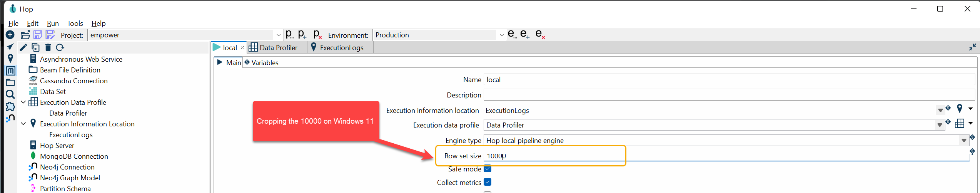The image size is (980, 193).
Task: Open the Help menu
Action: point(99,23)
